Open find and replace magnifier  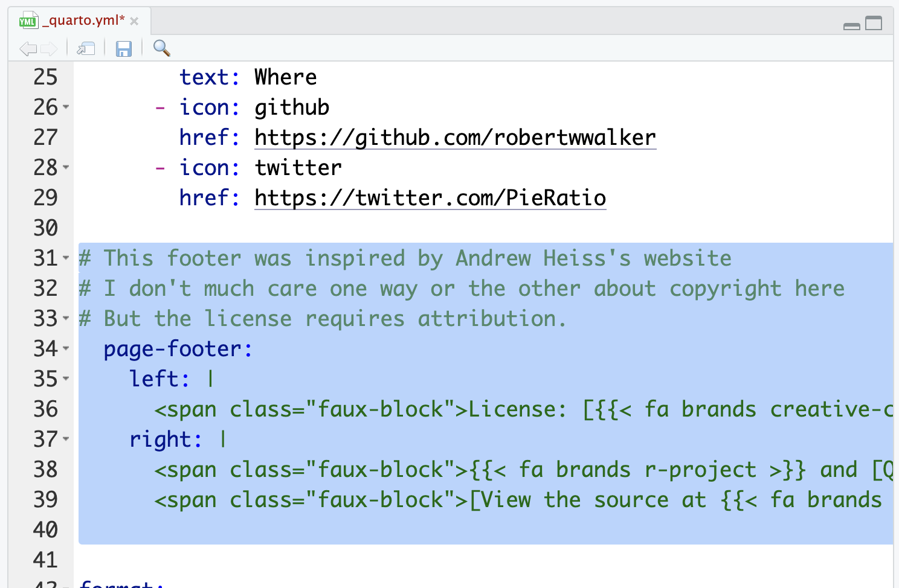pos(161,48)
